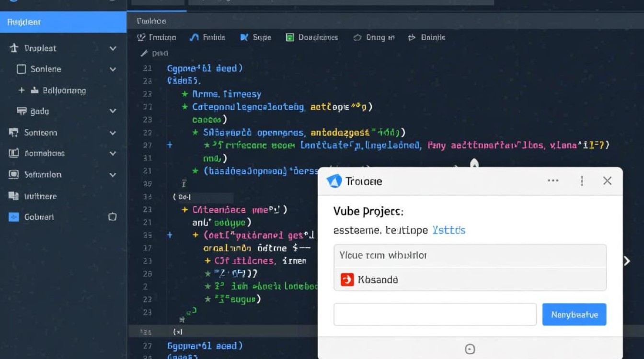Click the pencil icon beside paed
644x359 pixels.
tap(144, 54)
